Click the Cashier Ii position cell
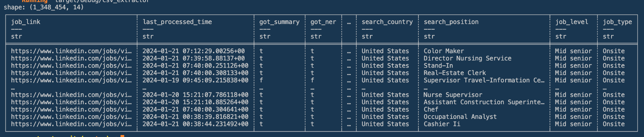The height and width of the screenshot is (137, 644). (442, 124)
